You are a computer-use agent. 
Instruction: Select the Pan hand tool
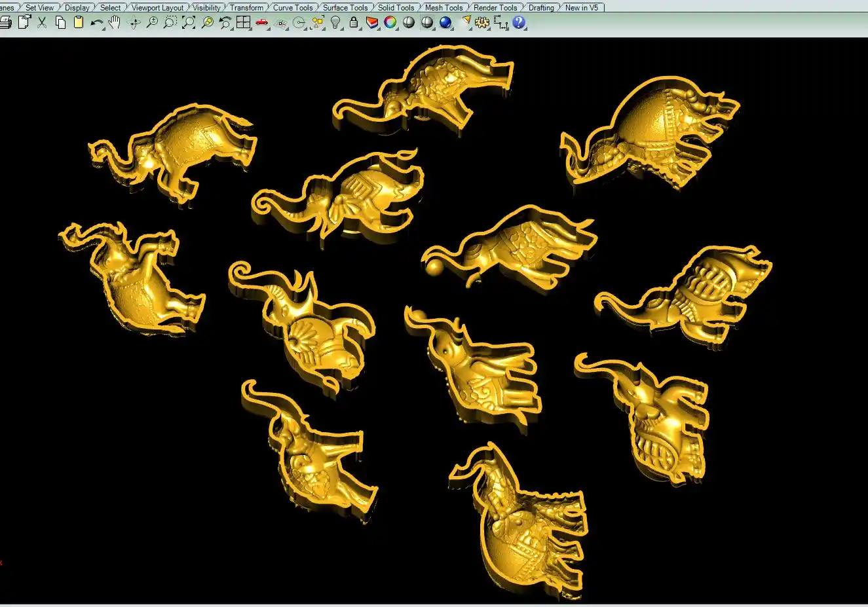[x=115, y=23]
